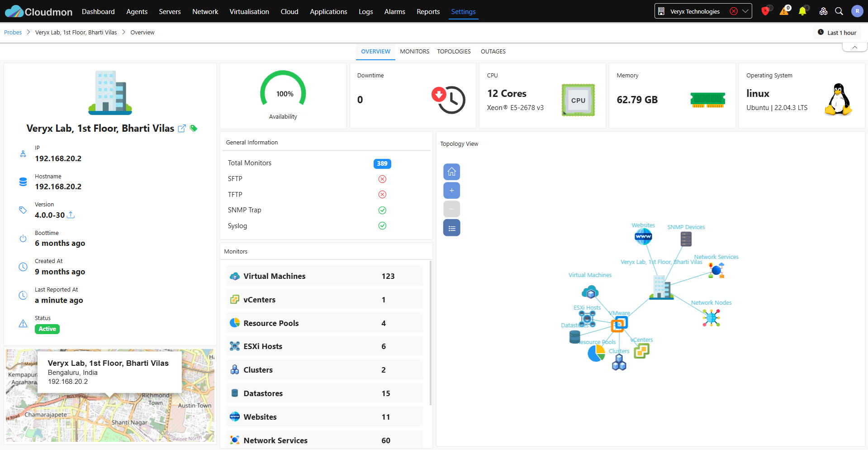Select vCenters node in topology

pos(641,350)
